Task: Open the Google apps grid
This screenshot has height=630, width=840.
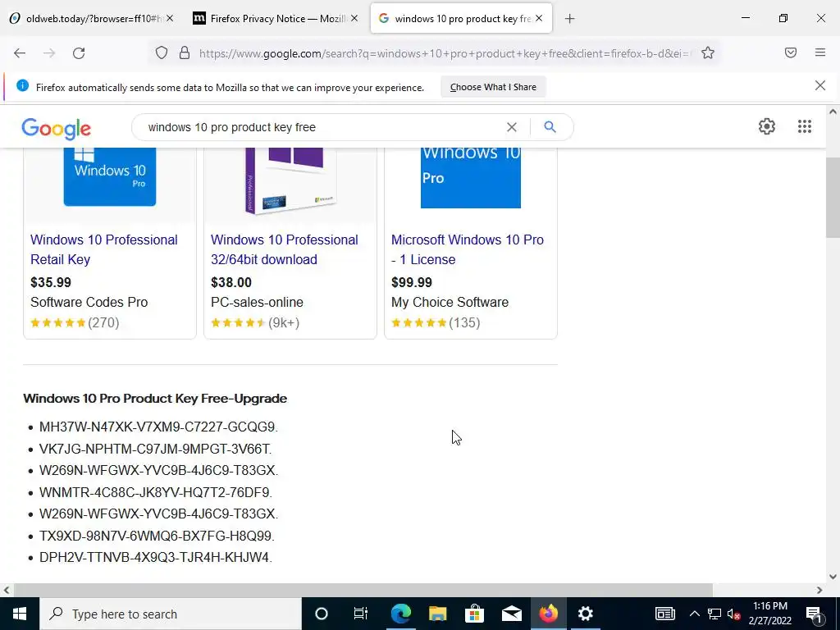Action: [x=805, y=126]
